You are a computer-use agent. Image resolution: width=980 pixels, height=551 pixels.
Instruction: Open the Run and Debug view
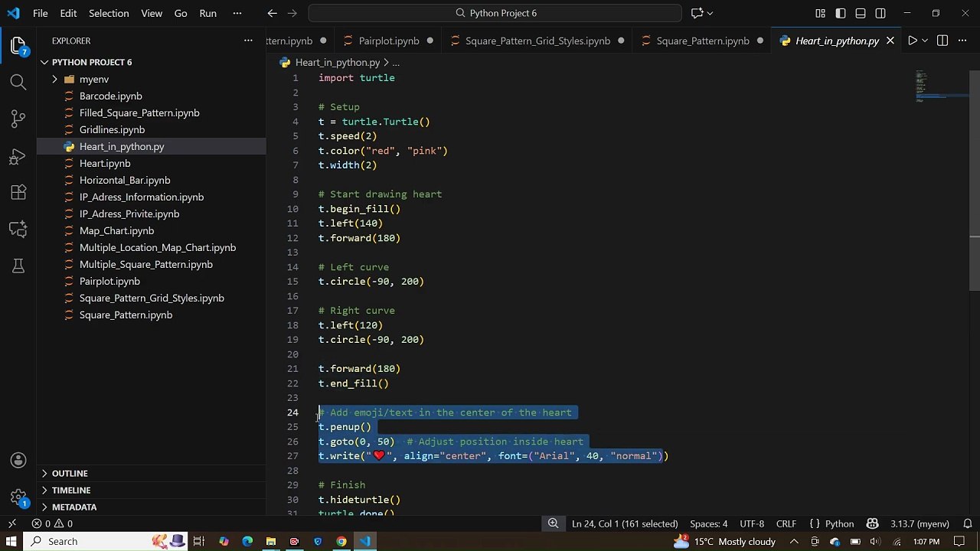pos(18,156)
